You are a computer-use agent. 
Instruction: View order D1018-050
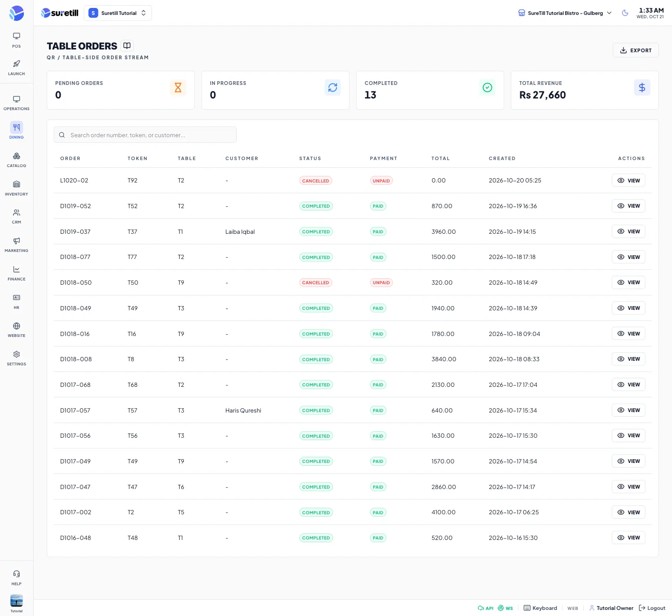[x=628, y=282]
